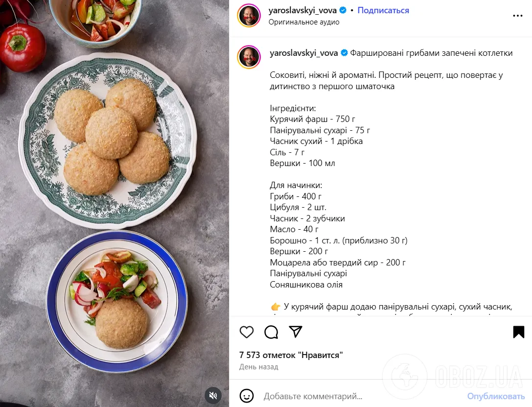Screen dimensions: 532x407
Task: Toggle the saved bookmark icon
Action: [518, 332]
